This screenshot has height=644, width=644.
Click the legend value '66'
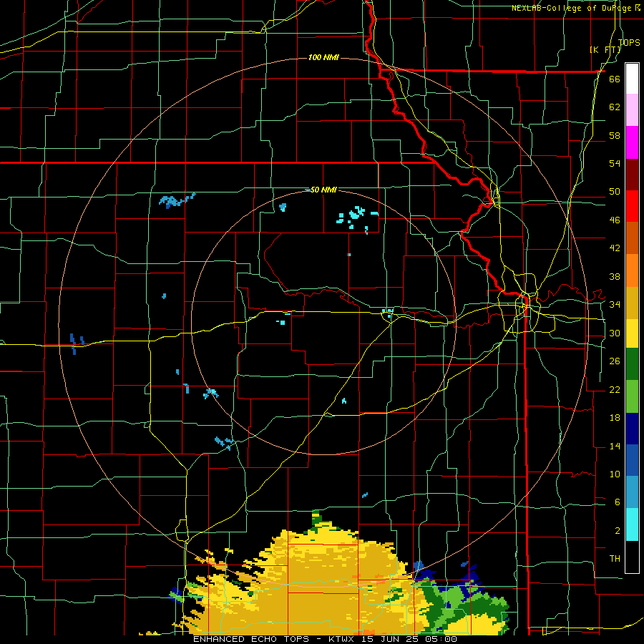coord(615,79)
